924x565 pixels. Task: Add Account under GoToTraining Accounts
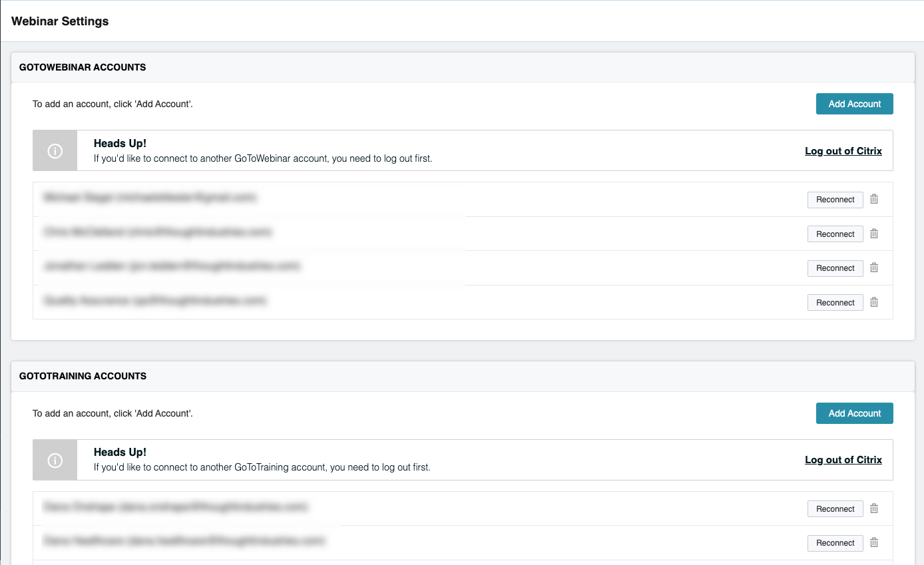coord(854,413)
